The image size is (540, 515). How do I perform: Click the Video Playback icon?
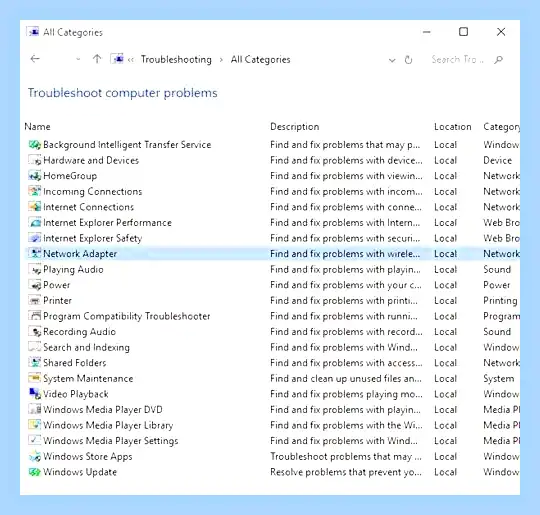[35, 394]
